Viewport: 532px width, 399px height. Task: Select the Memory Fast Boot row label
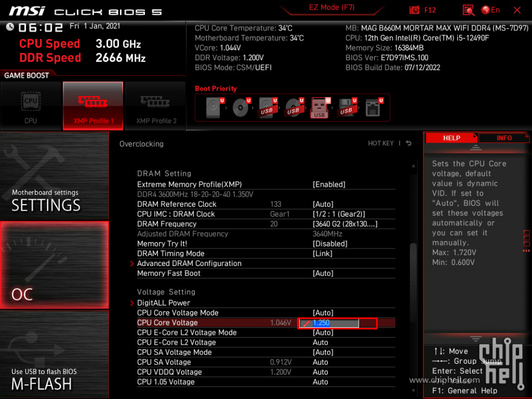click(x=169, y=274)
